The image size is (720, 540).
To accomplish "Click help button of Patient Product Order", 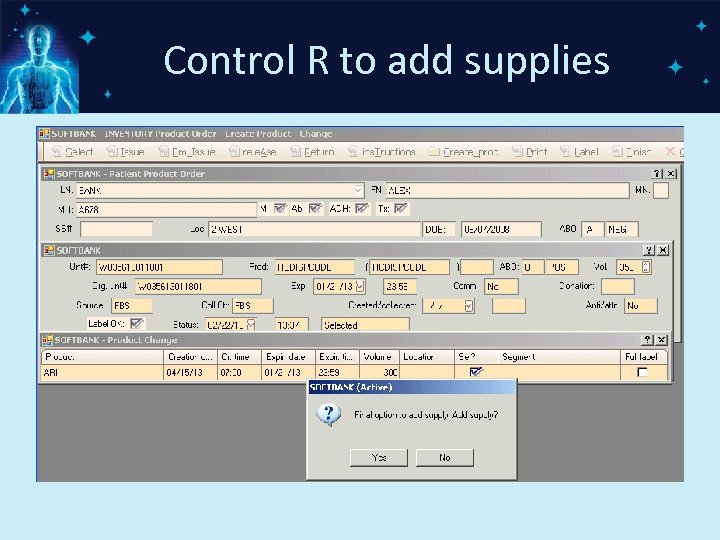I will (x=657, y=174).
